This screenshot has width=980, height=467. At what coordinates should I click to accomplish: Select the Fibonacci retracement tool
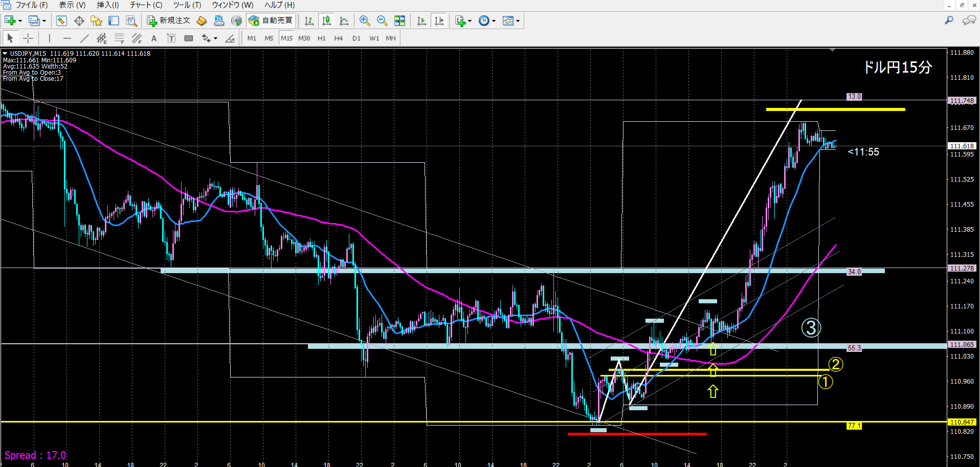point(119,38)
